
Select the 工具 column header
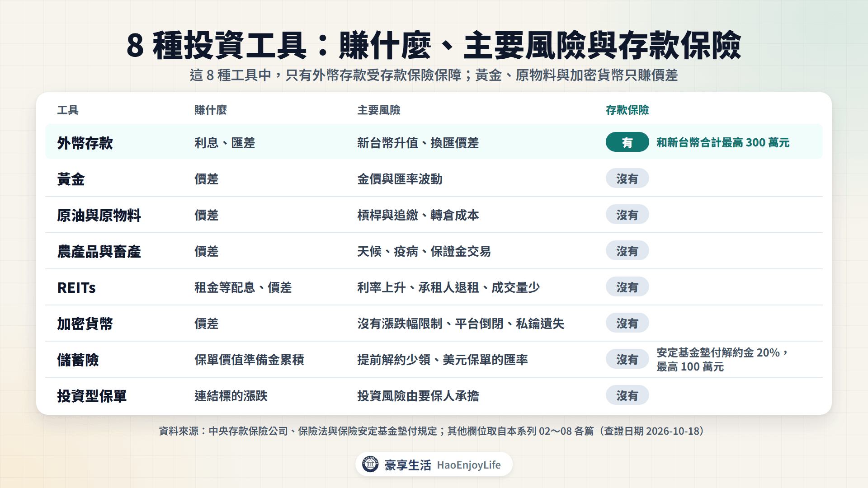[68, 110]
